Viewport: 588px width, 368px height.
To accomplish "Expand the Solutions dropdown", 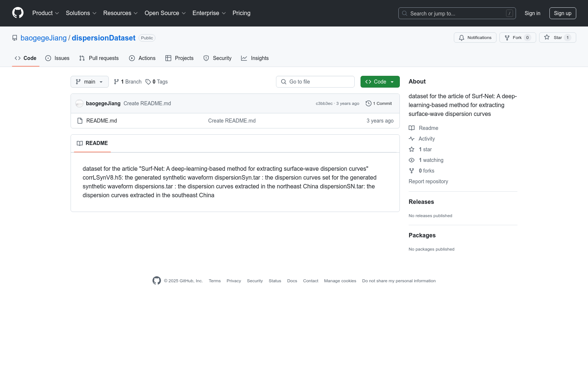I will [x=81, y=13].
